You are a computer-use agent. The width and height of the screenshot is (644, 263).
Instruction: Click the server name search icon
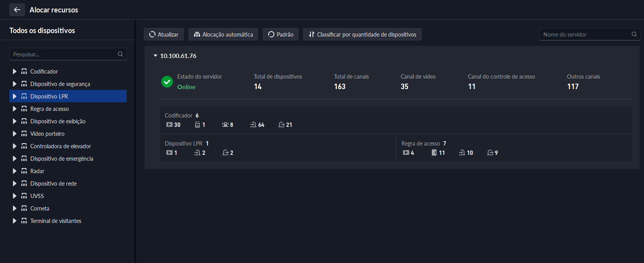click(x=634, y=34)
